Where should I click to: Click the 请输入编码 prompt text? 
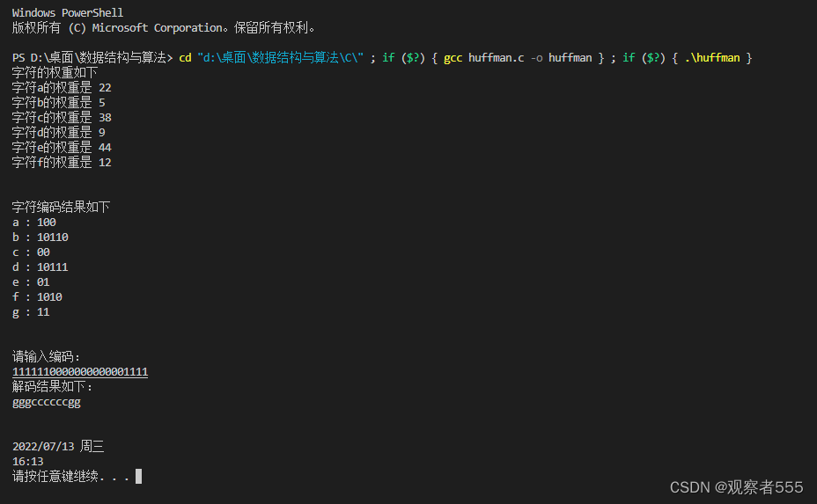(46, 357)
